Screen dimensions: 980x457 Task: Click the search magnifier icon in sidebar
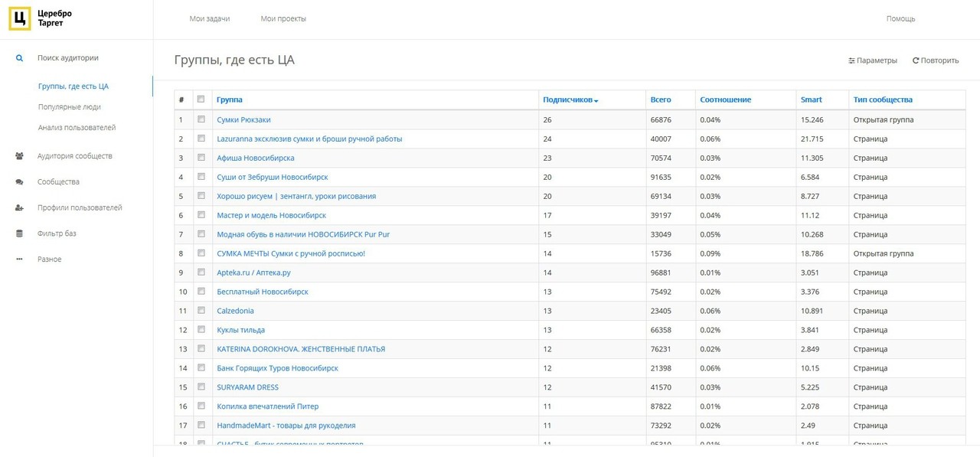click(19, 58)
